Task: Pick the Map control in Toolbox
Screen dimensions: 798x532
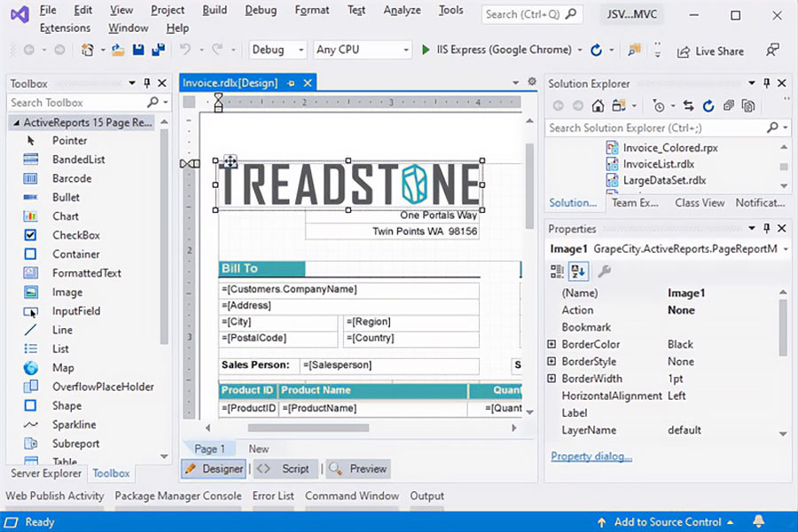Action: pos(63,367)
